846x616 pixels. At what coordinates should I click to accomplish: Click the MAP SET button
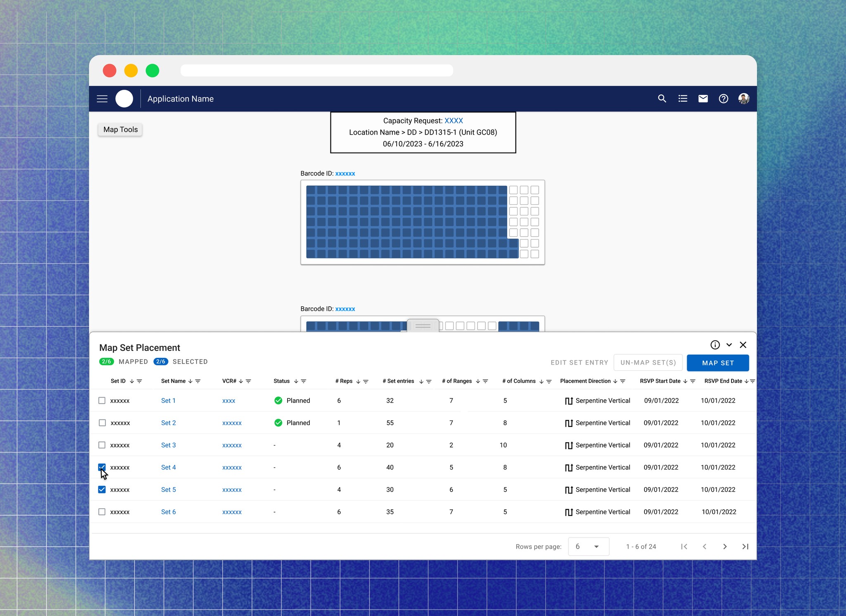coord(718,363)
